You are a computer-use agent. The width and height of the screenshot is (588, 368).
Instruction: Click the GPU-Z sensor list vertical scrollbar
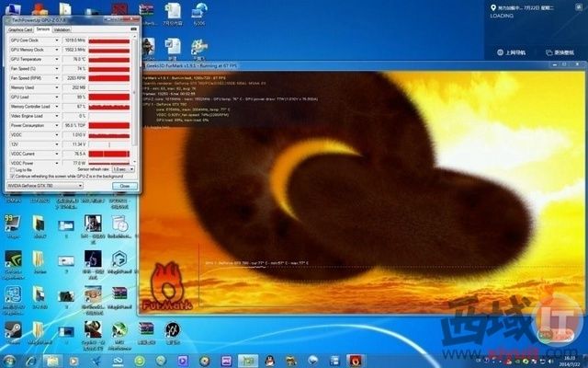[134, 92]
